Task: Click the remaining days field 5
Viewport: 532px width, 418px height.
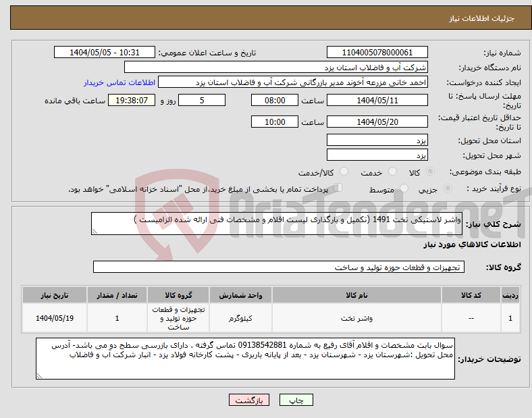Action: [202, 101]
